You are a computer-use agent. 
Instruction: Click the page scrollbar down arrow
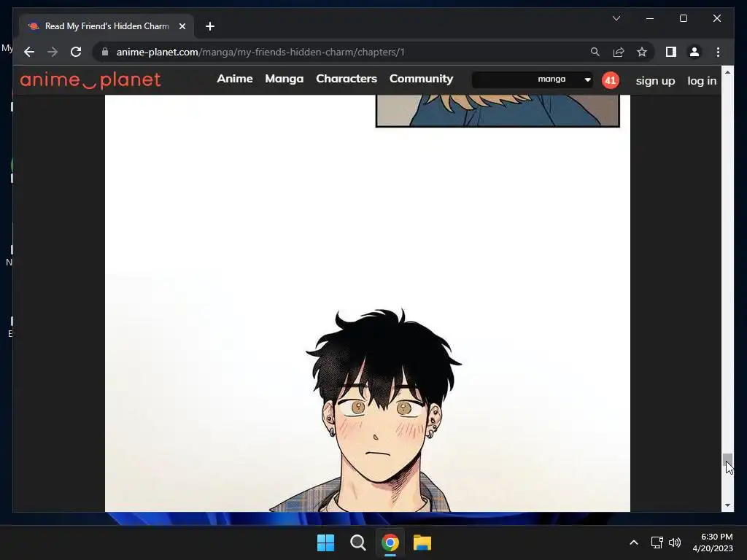727,505
